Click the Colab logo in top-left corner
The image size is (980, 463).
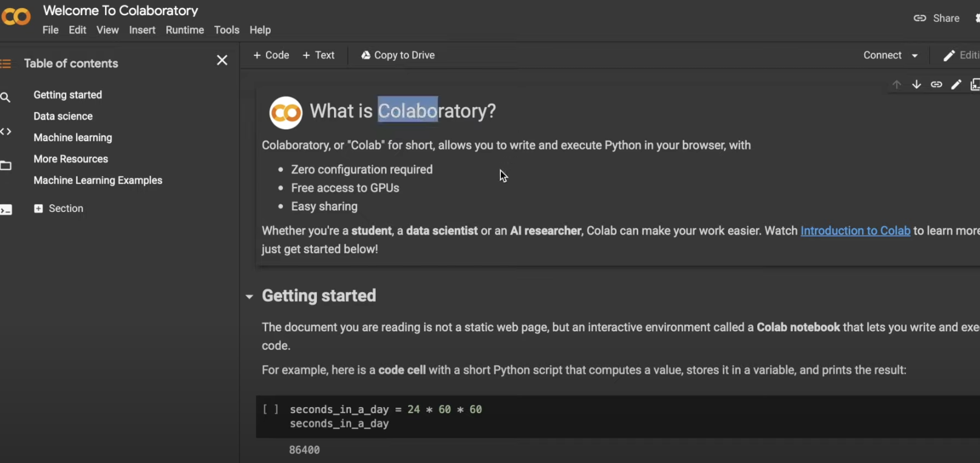click(15, 16)
